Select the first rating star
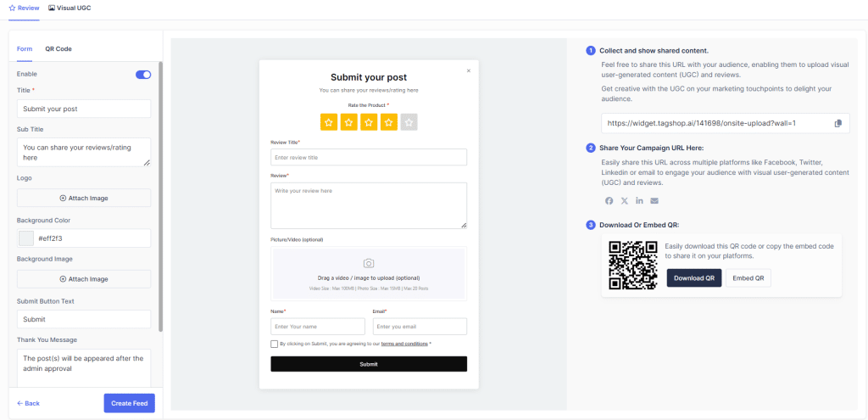Screen dimensions: 868x420 click(x=329, y=122)
